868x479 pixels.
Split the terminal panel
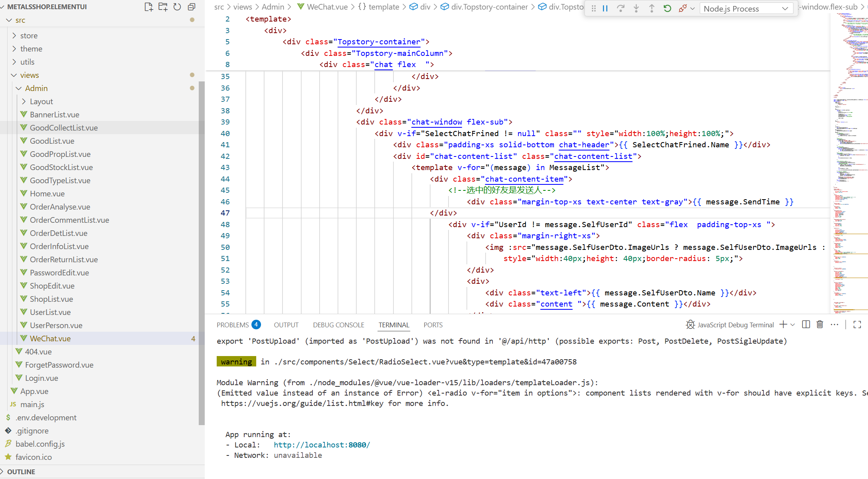[x=806, y=325]
